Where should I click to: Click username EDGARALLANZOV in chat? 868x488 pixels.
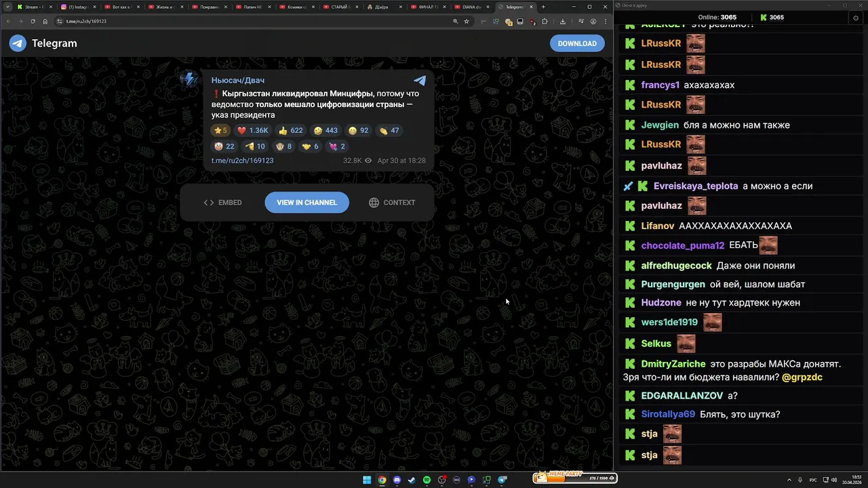[682, 396]
